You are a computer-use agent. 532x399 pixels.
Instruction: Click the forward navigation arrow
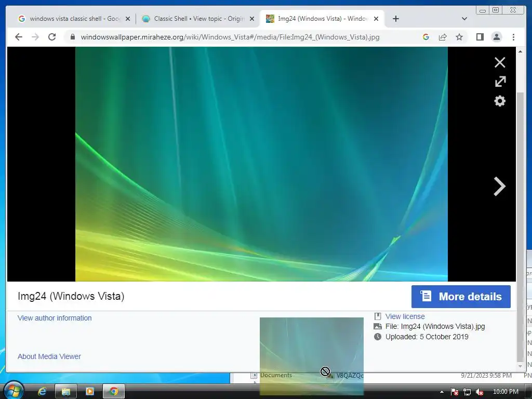coord(35,37)
